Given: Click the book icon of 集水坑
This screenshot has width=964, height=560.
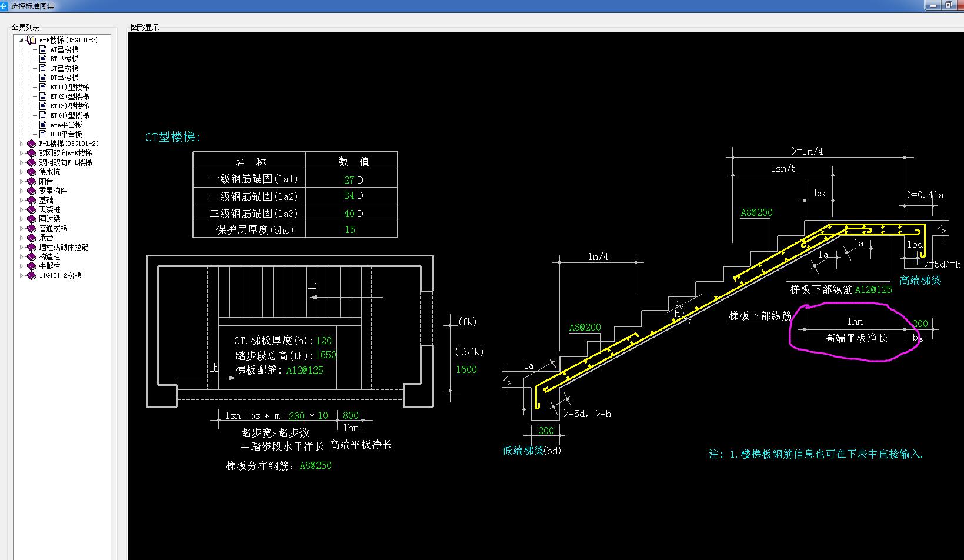Looking at the screenshot, I should [x=32, y=172].
